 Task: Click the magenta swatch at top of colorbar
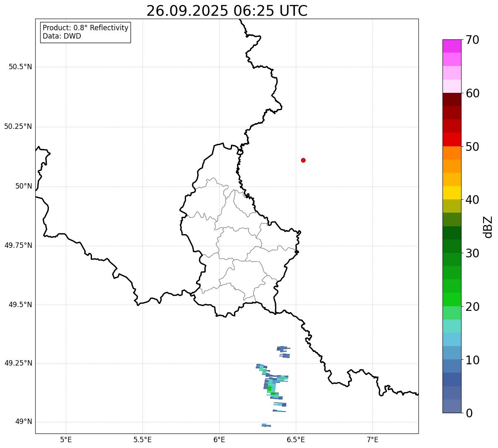(452, 46)
